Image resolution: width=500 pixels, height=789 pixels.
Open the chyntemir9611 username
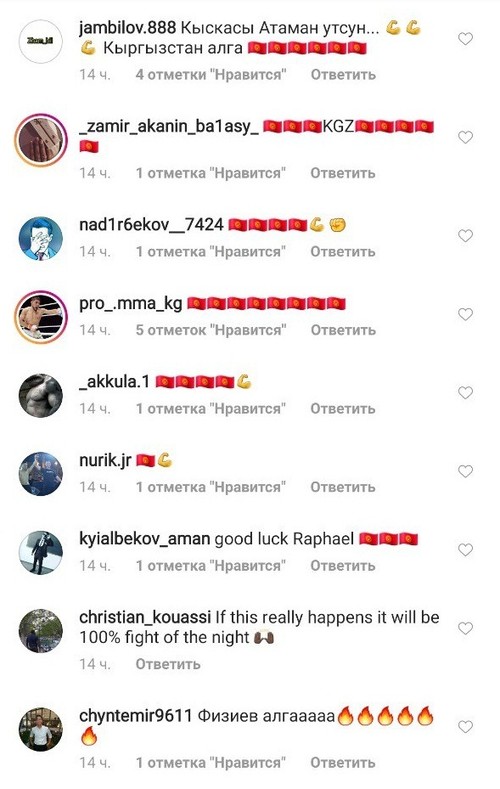click(135, 716)
